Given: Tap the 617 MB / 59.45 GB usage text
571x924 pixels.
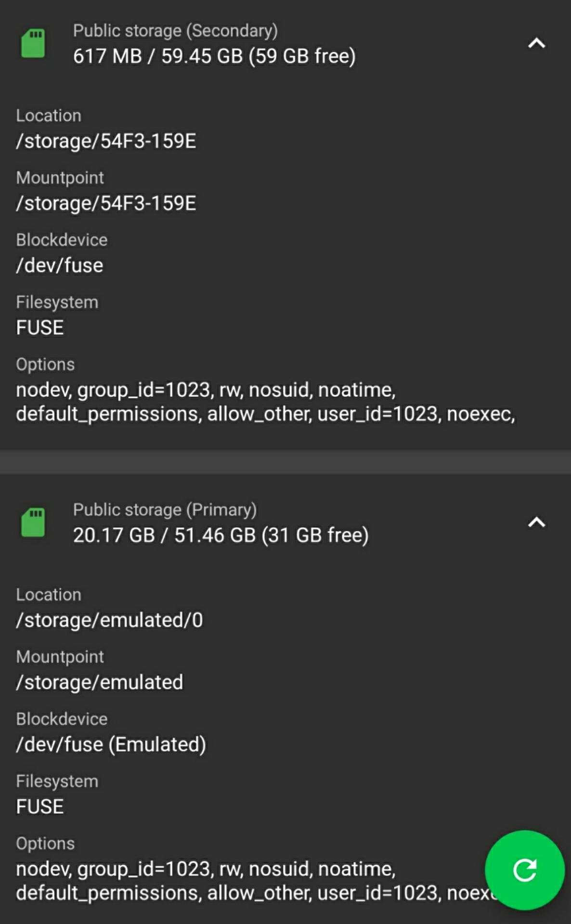Looking at the screenshot, I should point(214,56).
